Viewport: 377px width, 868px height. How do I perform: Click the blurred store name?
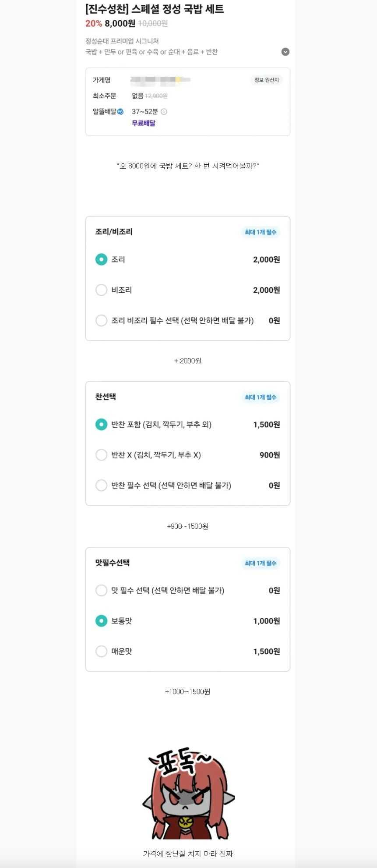[x=160, y=80]
